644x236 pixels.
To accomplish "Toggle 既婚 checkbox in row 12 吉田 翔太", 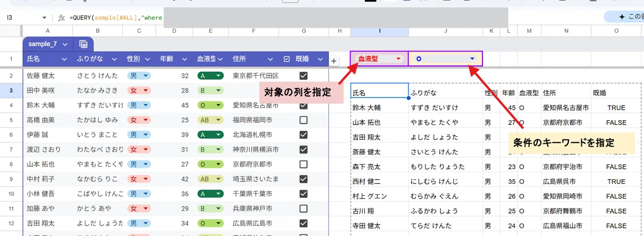I will click(x=303, y=222).
